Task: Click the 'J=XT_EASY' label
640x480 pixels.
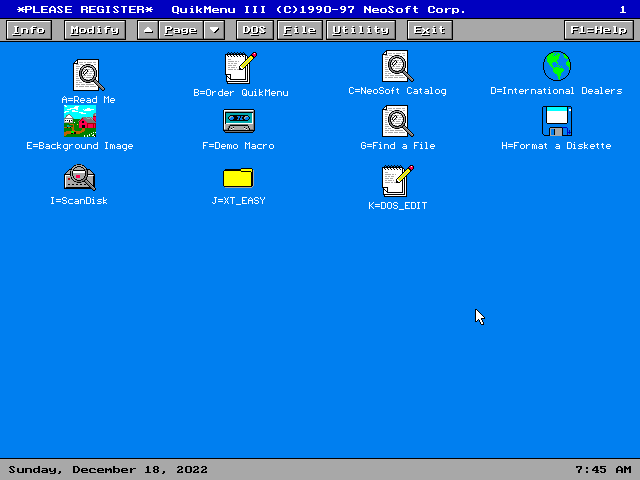Action: (x=238, y=201)
